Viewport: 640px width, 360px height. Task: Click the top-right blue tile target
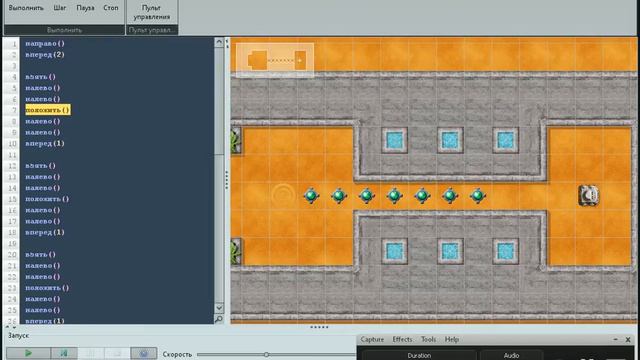pos(505,140)
